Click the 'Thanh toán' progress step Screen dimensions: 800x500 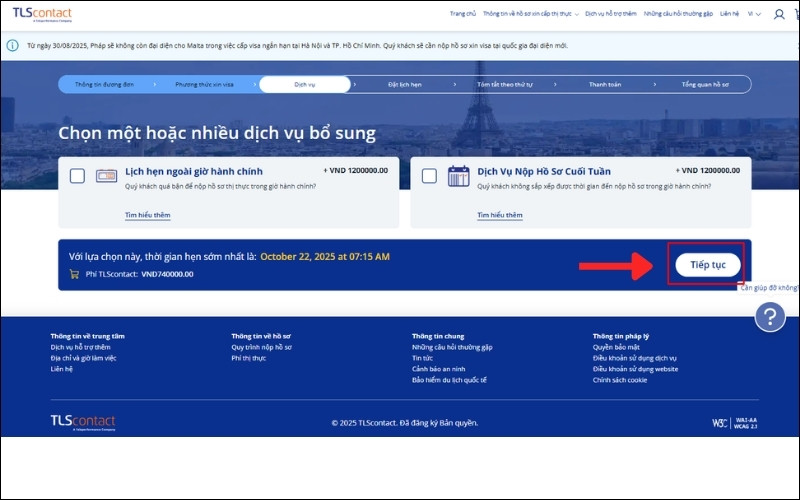click(x=604, y=85)
